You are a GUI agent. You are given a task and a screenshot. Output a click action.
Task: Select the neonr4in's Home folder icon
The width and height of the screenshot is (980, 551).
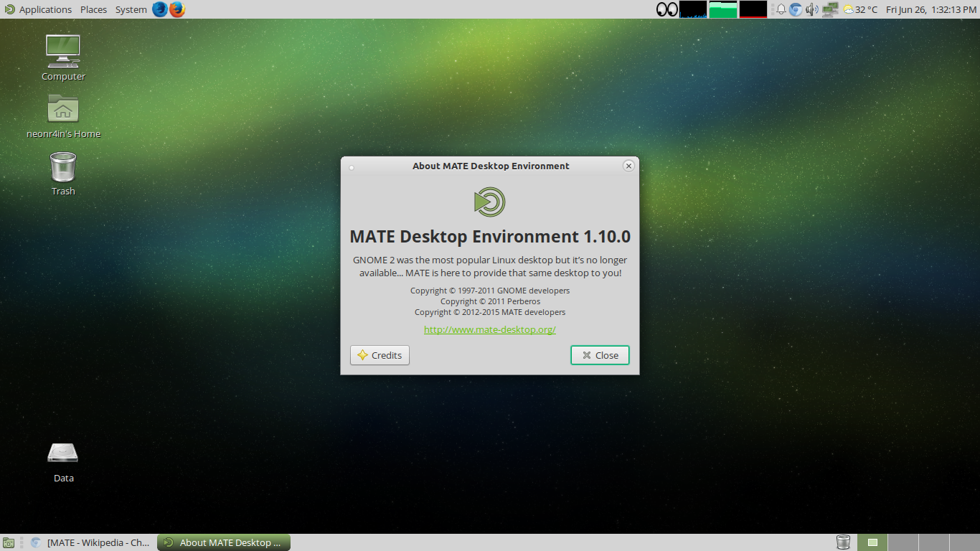[x=63, y=116]
